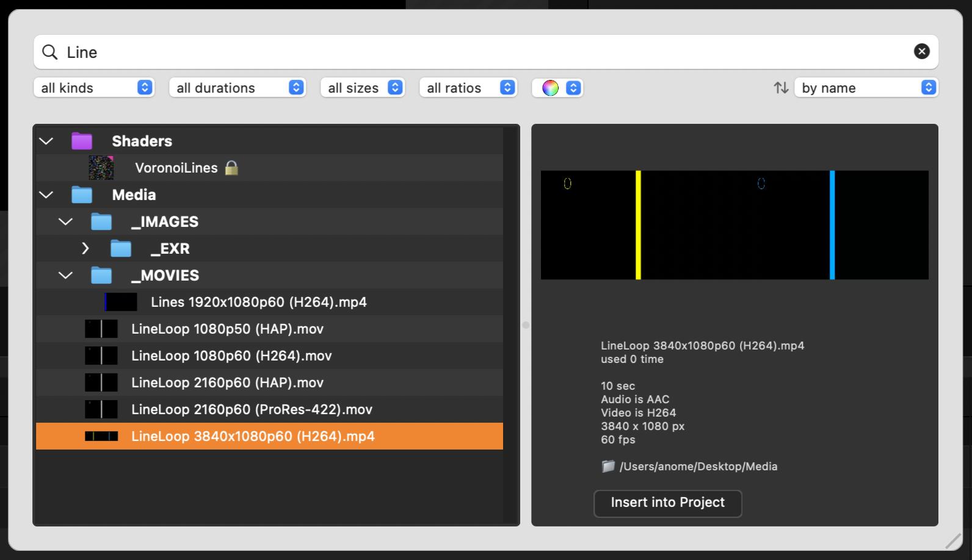This screenshot has height=560, width=972.
Task: Open the 'all durations' filter dropdown
Action: [237, 88]
